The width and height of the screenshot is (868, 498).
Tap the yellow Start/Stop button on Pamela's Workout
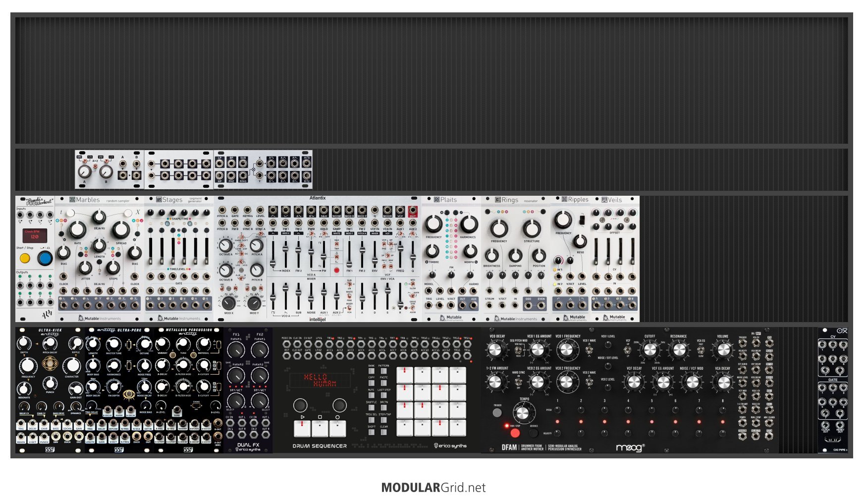coord(25,258)
